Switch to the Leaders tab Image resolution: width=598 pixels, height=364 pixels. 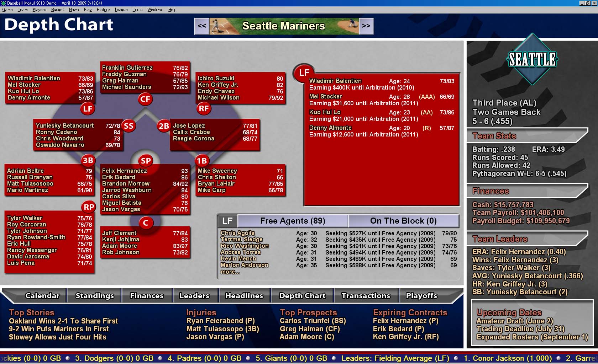click(194, 296)
